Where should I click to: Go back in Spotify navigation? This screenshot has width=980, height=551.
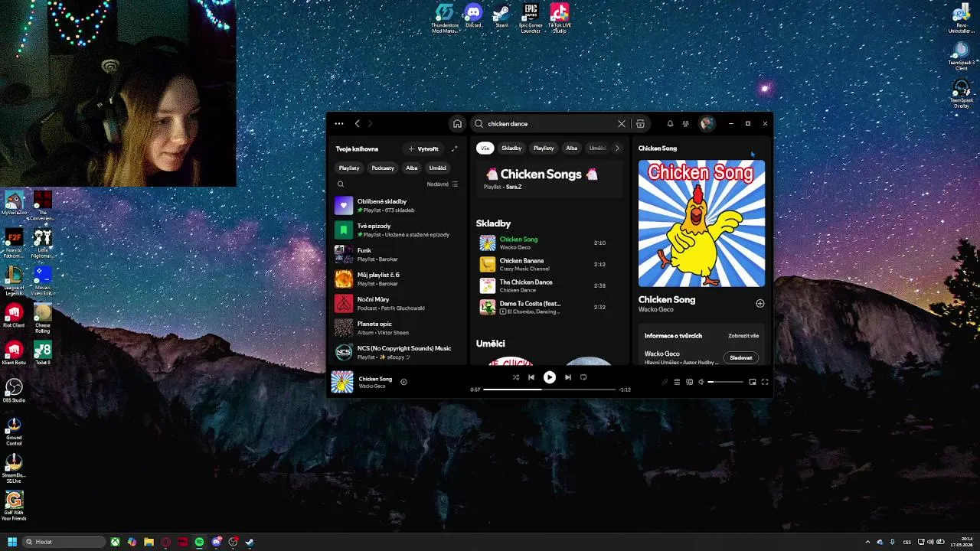357,123
